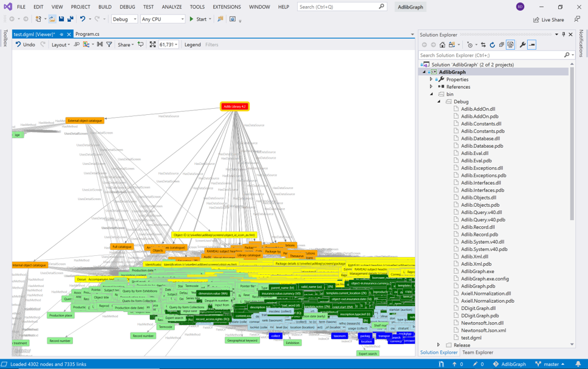The image size is (588, 369).
Task: Click the Solution Explorer vertical scrollbar
Action: click(572, 143)
